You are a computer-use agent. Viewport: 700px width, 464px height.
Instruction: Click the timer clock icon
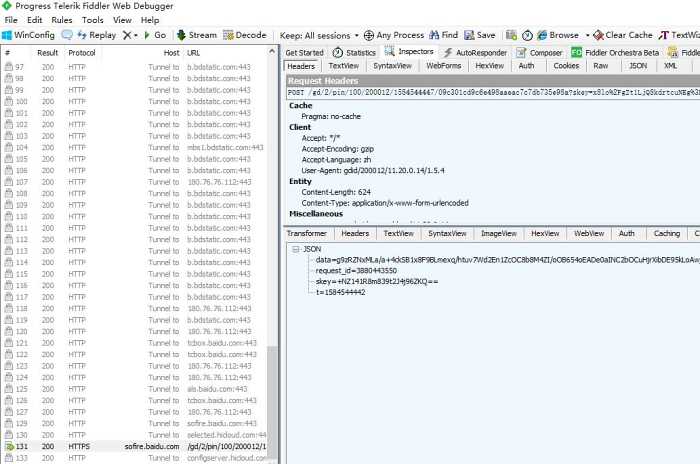tap(527, 35)
